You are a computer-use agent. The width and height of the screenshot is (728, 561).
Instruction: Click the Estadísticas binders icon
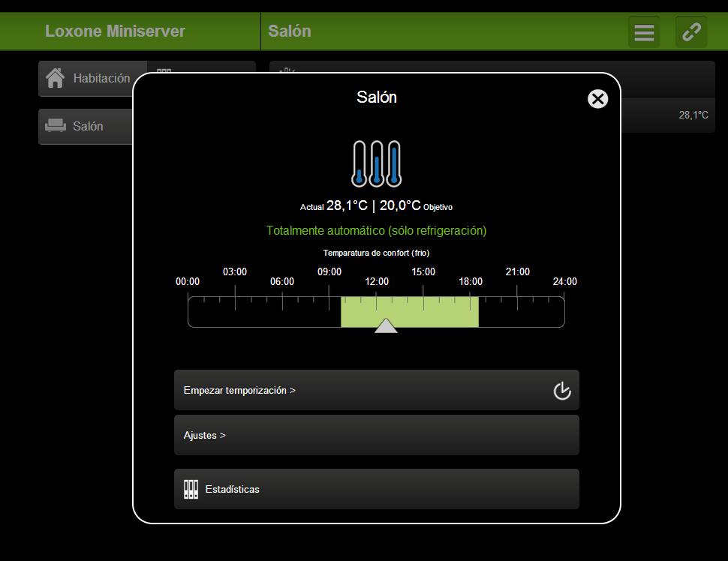pyautogui.click(x=191, y=489)
